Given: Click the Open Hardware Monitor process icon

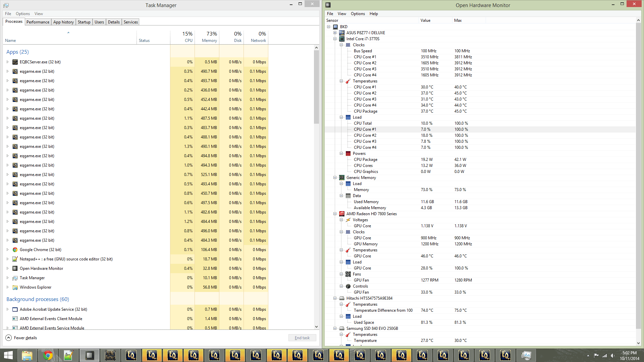Looking at the screenshot, I should coord(15,268).
